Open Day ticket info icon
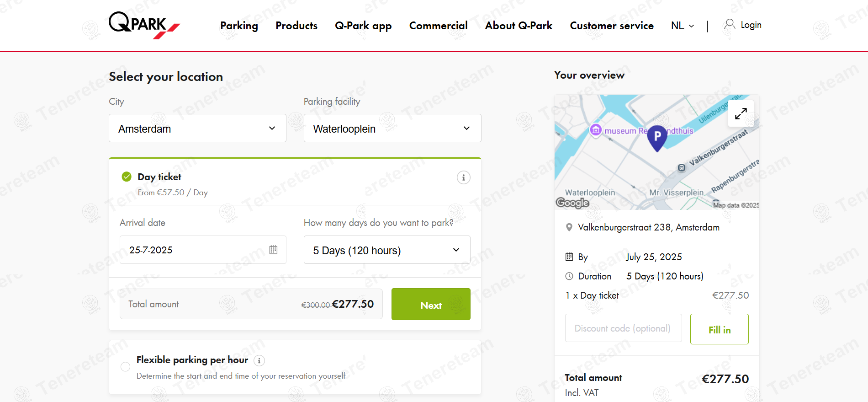This screenshot has width=868, height=402. point(463,177)
